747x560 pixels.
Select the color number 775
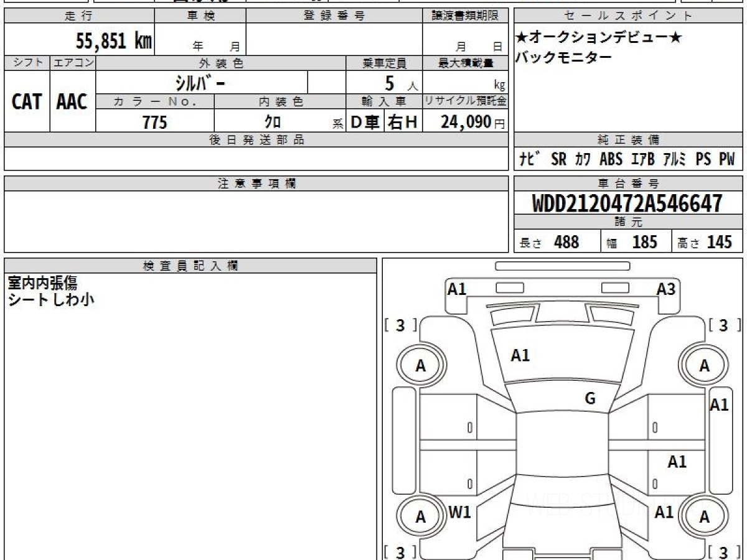click(x=155, y=122)
